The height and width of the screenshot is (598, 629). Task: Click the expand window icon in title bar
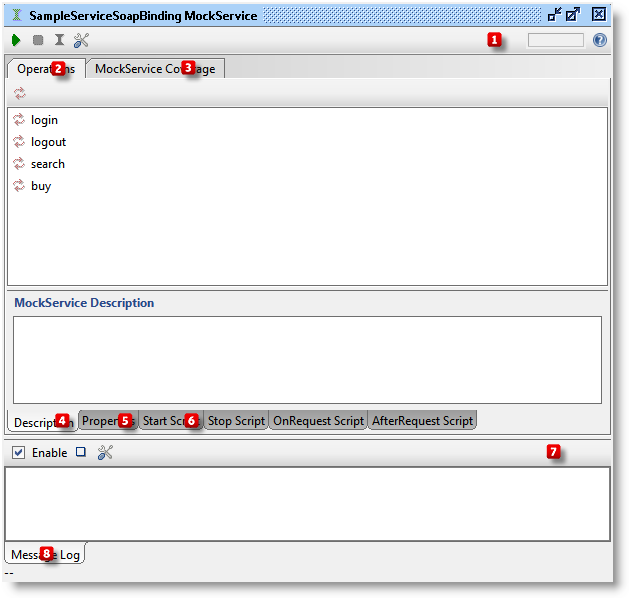(573, 14)
